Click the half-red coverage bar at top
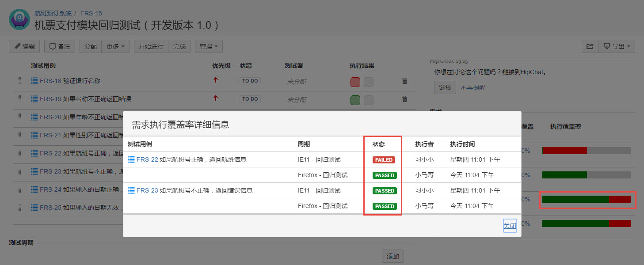The height and width of the screenshot is (265, 644). [x=587, y=151]
